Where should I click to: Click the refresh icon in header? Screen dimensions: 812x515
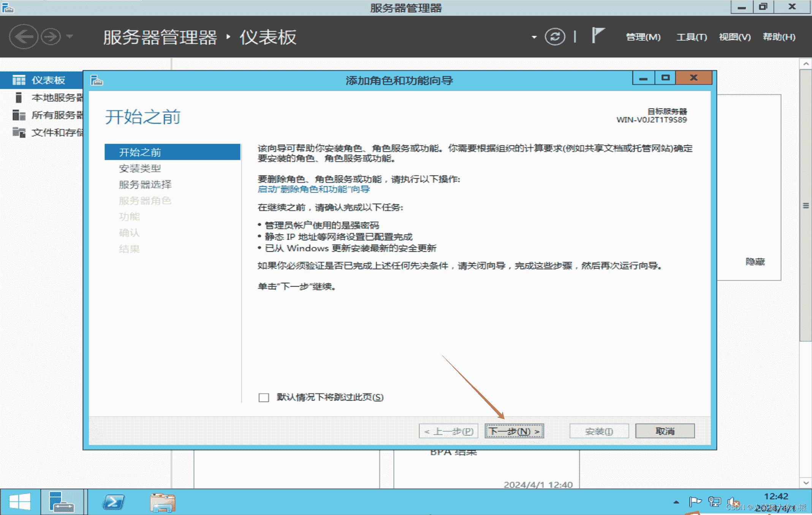[x=555, y=37]
